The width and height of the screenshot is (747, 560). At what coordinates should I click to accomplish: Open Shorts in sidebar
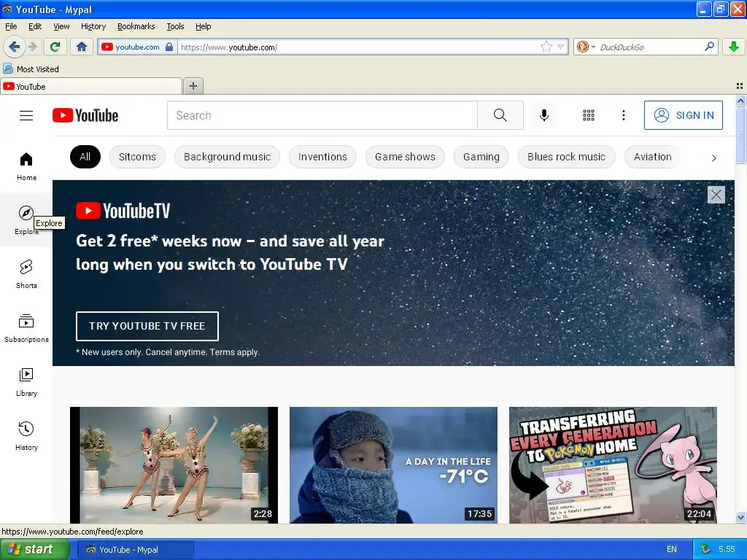(26, 274)
